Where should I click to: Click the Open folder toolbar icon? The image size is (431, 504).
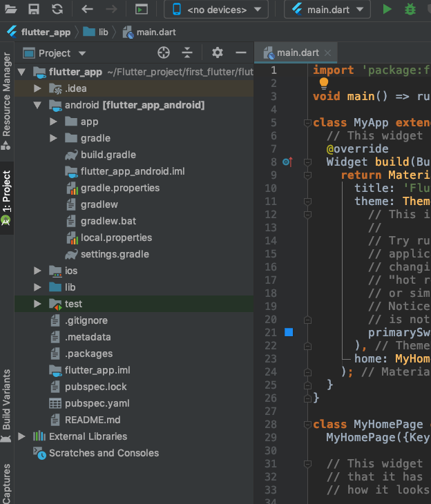click(10, 10)
